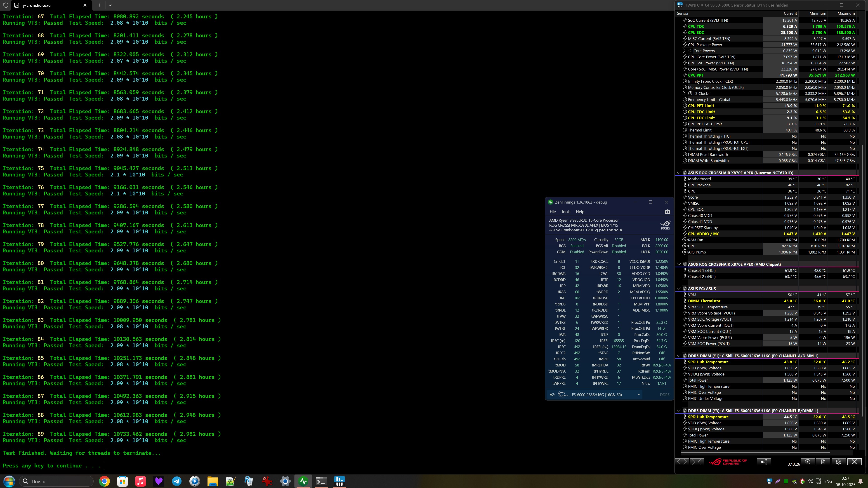868x488 pixels.
Task: Open the notifications bell
Action: [x=860, y=482]
